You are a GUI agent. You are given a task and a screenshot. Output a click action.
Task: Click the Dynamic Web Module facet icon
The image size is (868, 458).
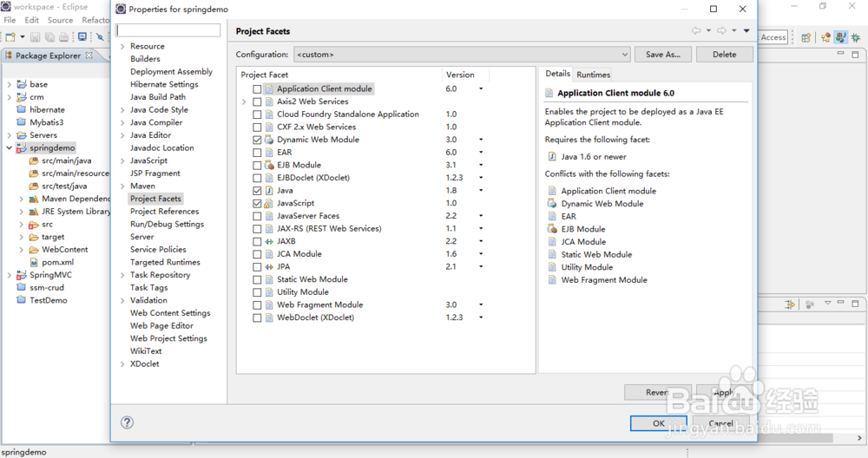[269, 140]
